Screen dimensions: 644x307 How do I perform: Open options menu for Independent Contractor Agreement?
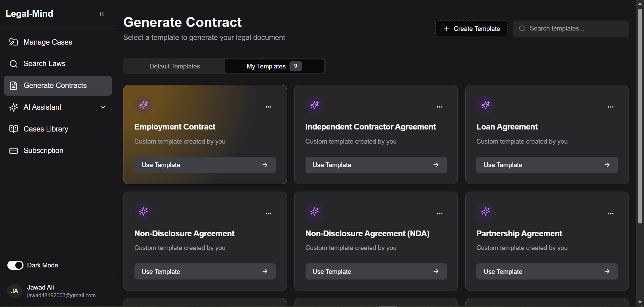[440, 107]
